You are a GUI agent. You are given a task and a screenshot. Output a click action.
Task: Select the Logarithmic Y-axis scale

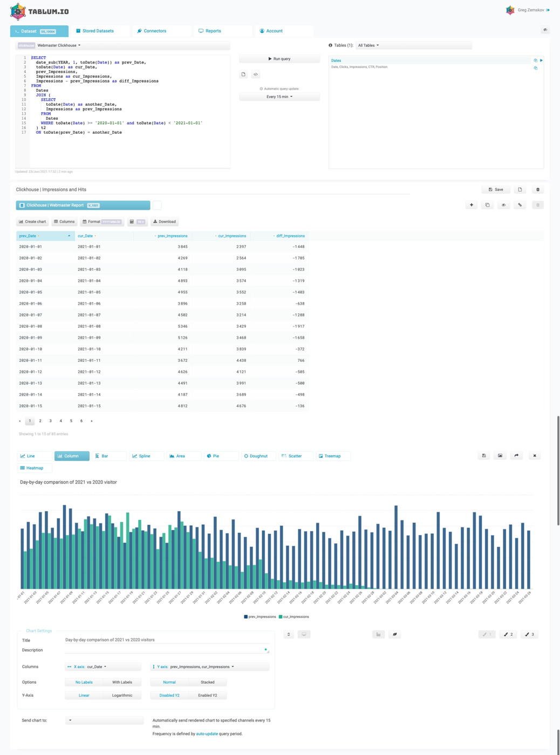tap(122, 695)
